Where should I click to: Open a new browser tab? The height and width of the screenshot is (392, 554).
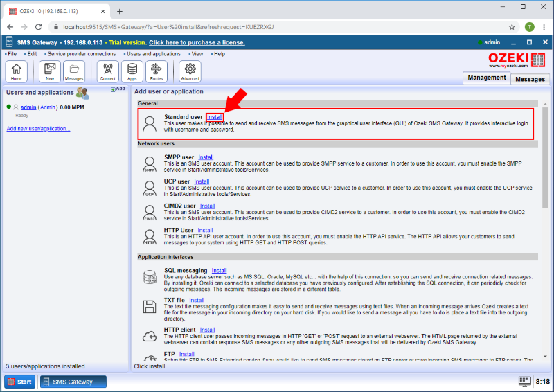pyautogui.click(x=120, y=11)
